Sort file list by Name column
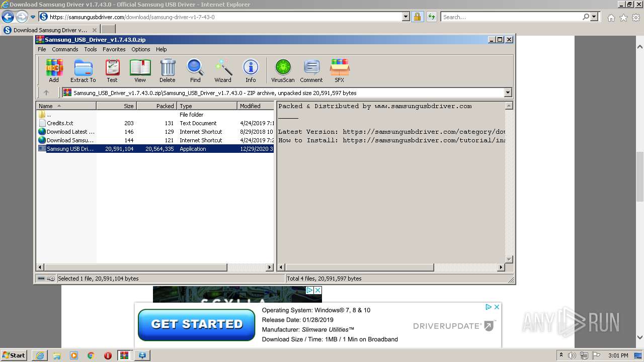 [66, 106]
